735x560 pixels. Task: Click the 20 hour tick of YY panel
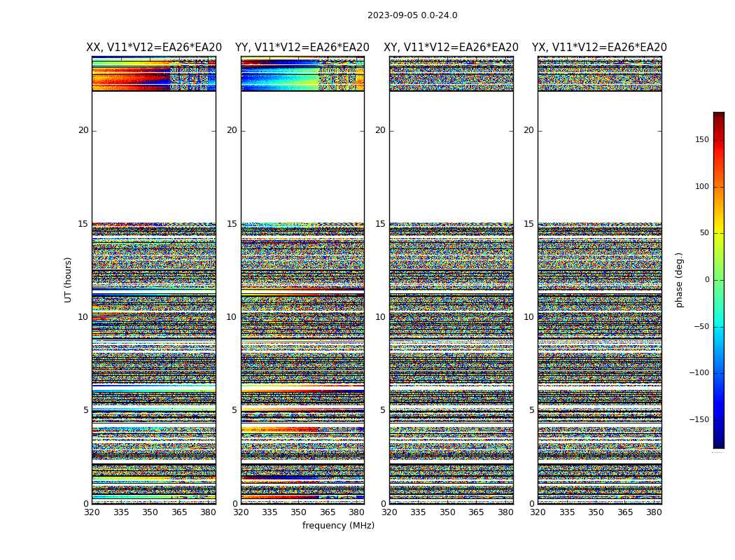[232, 130]
